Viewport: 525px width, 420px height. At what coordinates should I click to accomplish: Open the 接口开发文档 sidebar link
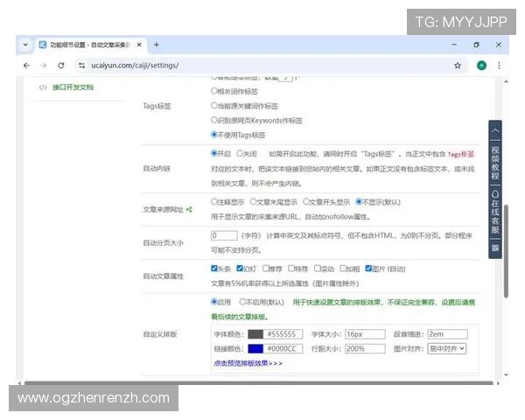coord(73,87)
